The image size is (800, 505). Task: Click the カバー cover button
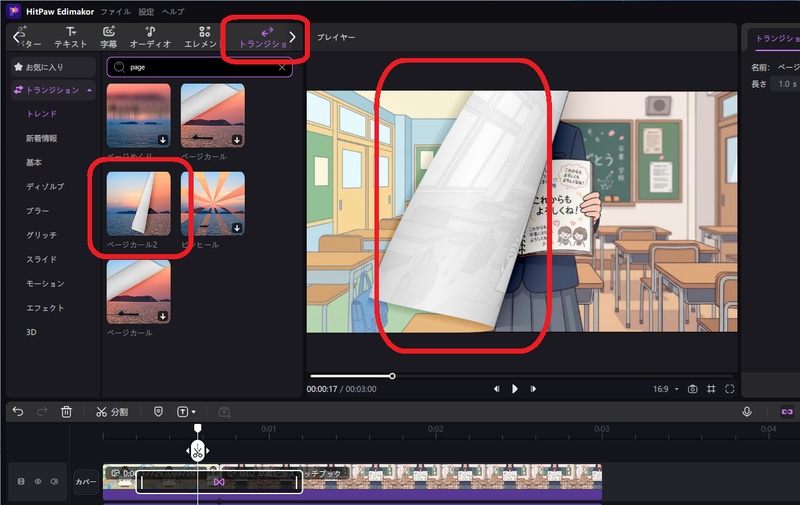point(86,482)
